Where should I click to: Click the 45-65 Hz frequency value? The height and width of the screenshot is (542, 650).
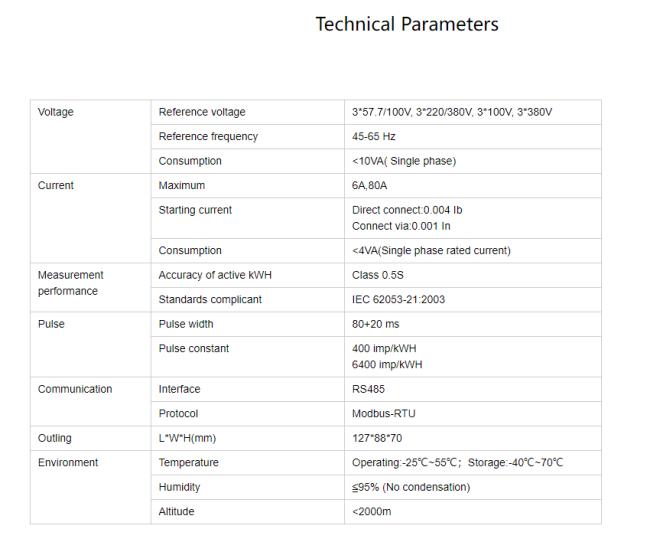[x=374, y=136]
